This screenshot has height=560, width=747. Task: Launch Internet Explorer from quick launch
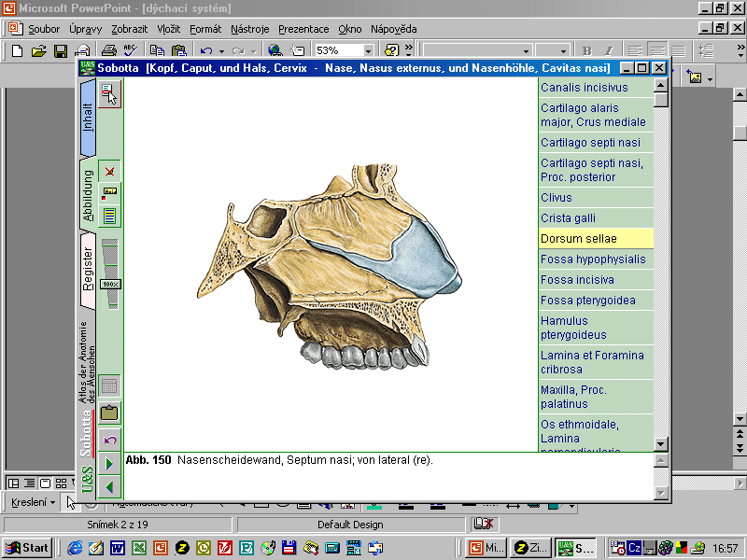tap(75, 548)
